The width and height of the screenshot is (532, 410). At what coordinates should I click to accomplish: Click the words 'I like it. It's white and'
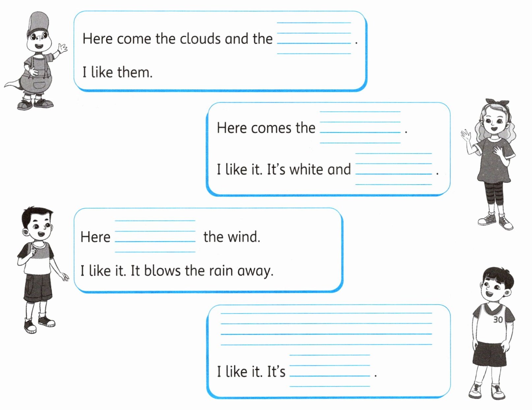pos(284,169)
